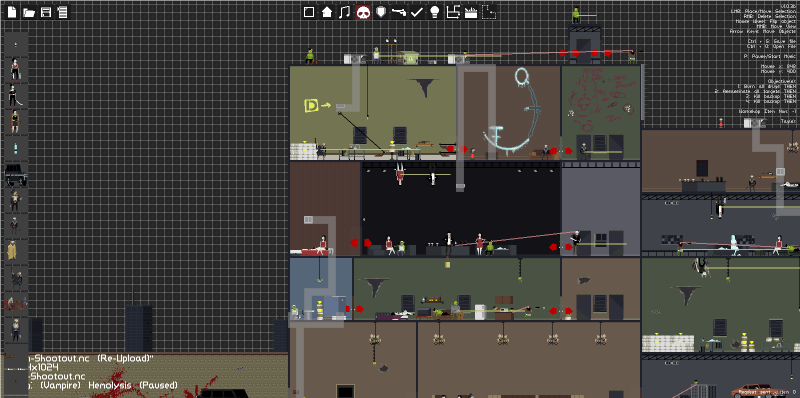The width and height of the screenshot is (800, 398).
Task: Select the red bloody creature palette sprite
Action: coord(15,305)
